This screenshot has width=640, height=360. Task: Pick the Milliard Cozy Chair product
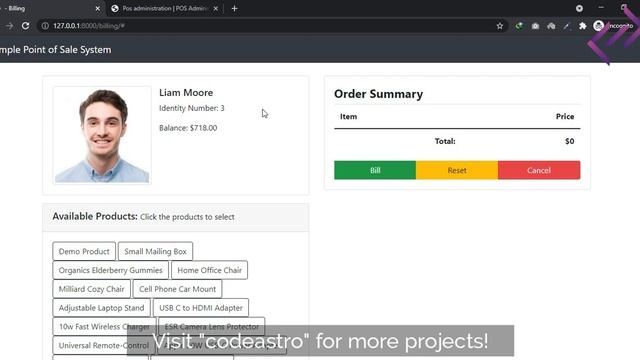(91, 289)
